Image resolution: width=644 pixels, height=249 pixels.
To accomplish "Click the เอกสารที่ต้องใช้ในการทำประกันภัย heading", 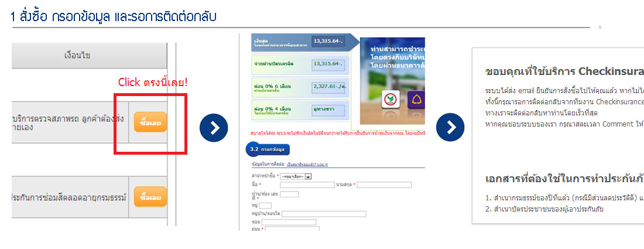I will click(564, 179).
